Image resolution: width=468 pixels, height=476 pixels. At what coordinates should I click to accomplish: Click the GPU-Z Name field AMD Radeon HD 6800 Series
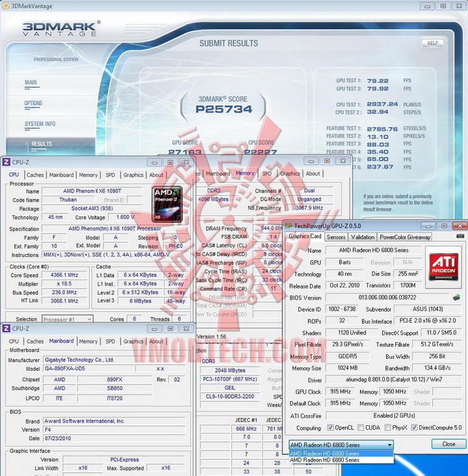click(373, 250)
